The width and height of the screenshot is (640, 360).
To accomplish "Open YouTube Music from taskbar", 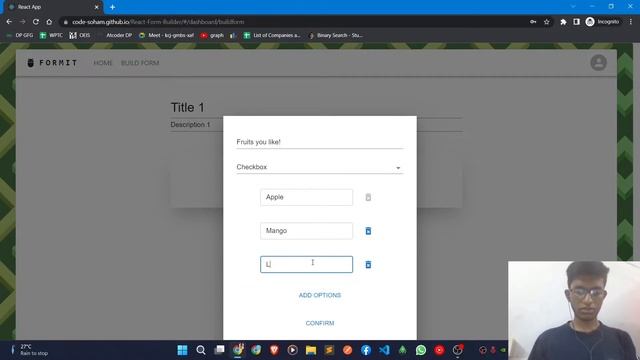I will [439, 350].
